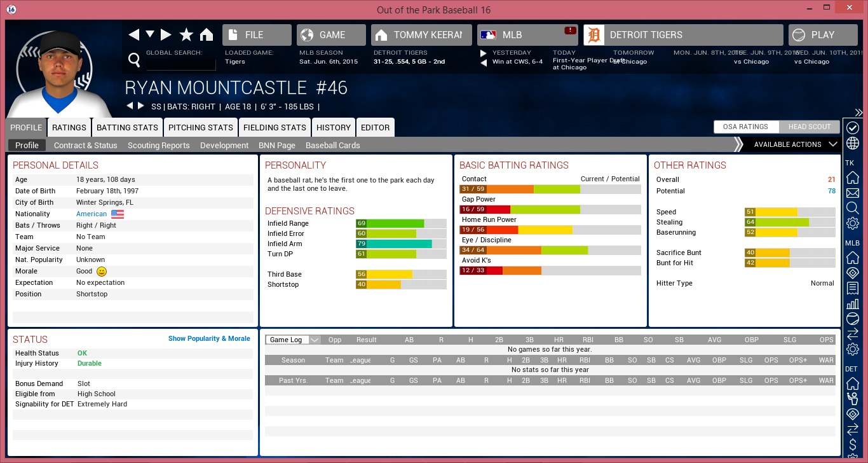Viewport: 868px width, 463px height.
Task: Switch to the PITCHING STATS tab
Action: (201, 127)
